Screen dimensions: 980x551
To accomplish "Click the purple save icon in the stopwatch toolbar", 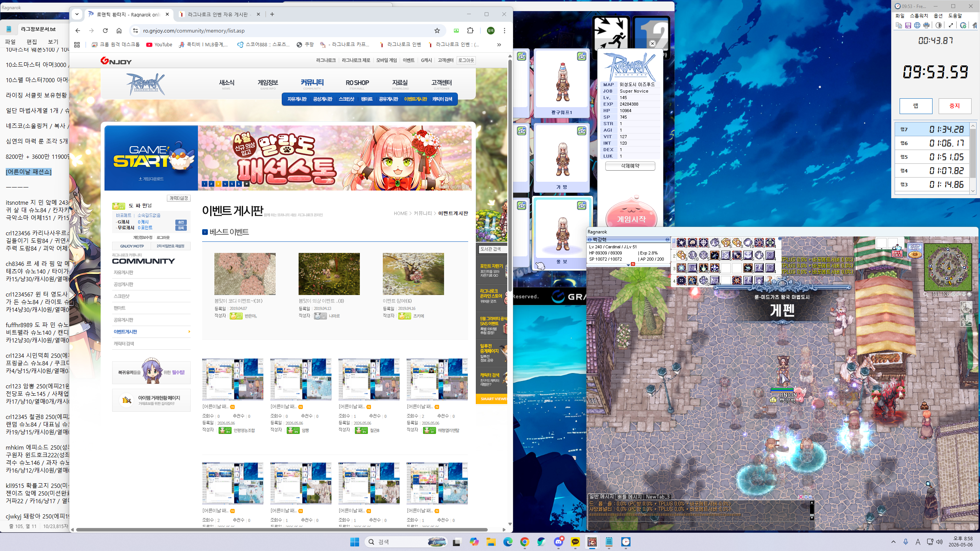I will 908,25.
